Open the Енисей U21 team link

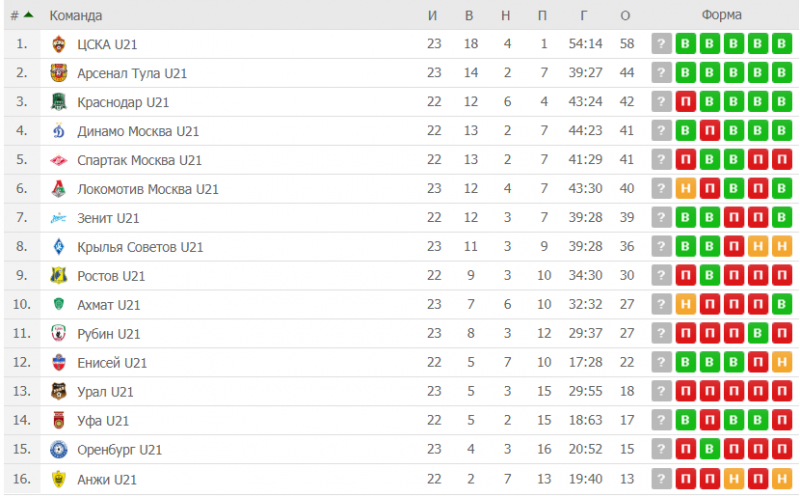112,363
